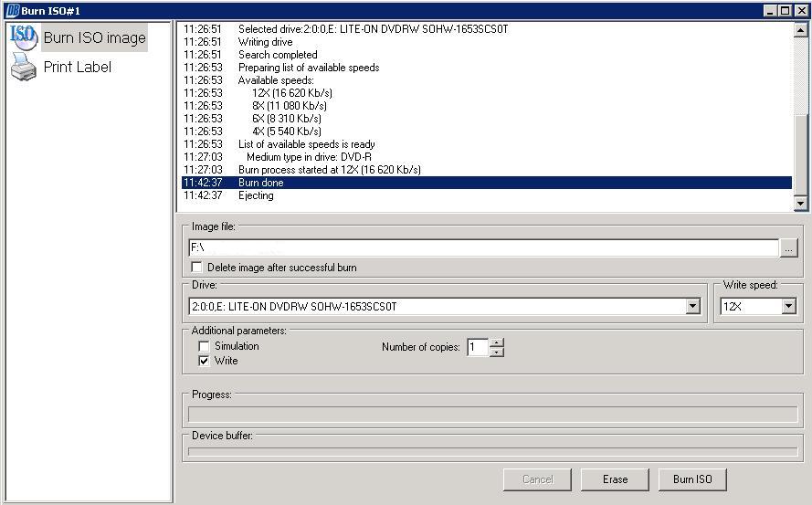Click the Image file path field
The width and height of the screenshot is (812, 505).
[x=484, y=248]
